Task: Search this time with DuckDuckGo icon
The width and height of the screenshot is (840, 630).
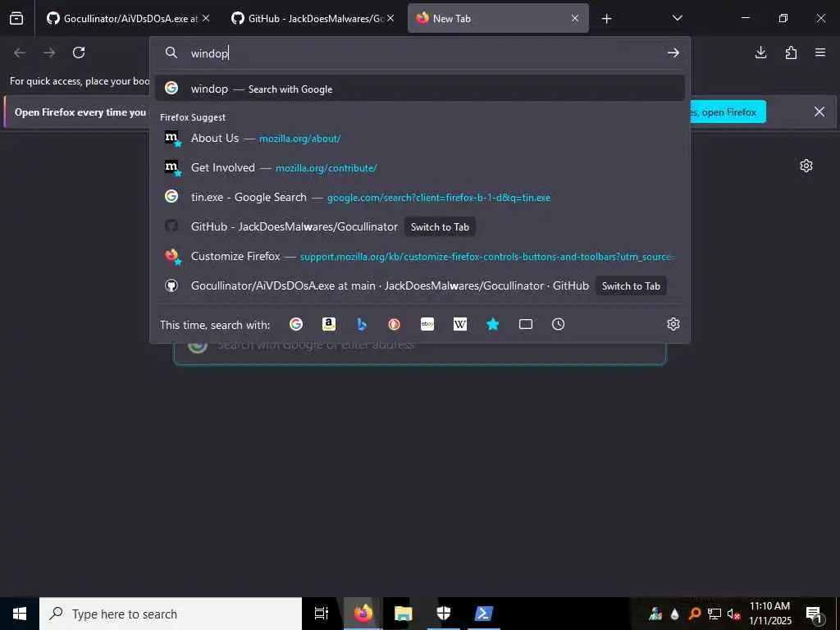Action: coord(395,324)
